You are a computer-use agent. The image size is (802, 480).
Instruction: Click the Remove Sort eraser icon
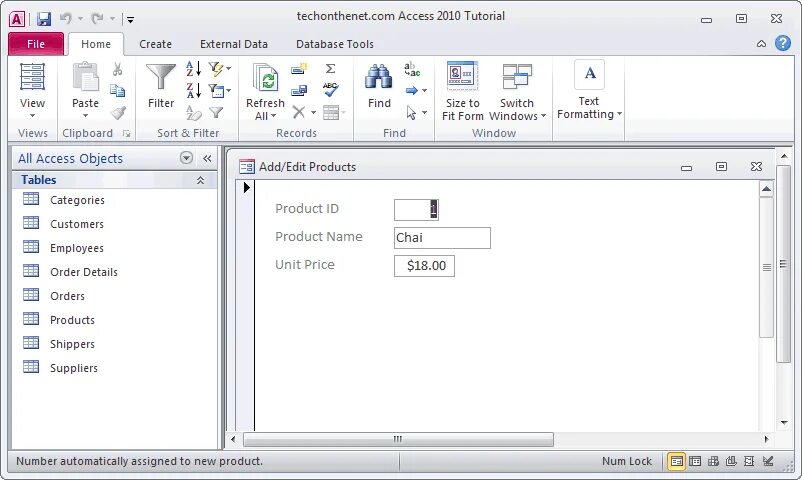[x=194, y=113]
